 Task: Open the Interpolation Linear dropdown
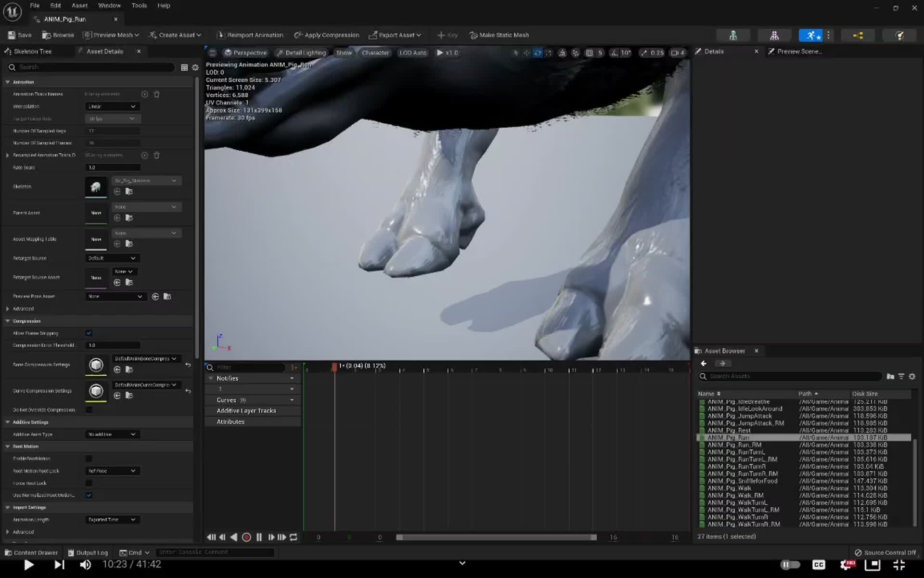(x=112, y=106)
